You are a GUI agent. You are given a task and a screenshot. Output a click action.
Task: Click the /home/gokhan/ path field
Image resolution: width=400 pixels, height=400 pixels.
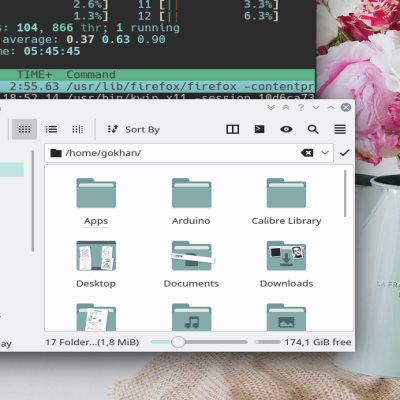pyautogui.click(x=189, y=153)
